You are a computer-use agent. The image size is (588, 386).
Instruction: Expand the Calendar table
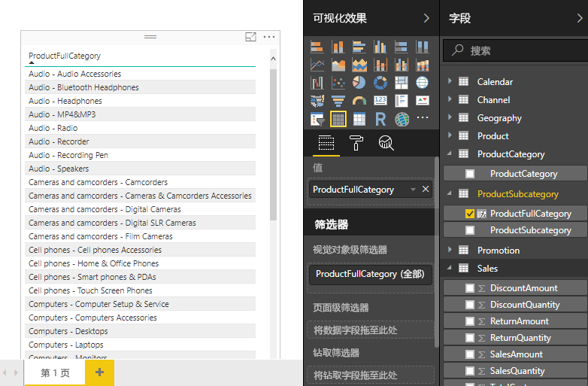click(450, 81)
